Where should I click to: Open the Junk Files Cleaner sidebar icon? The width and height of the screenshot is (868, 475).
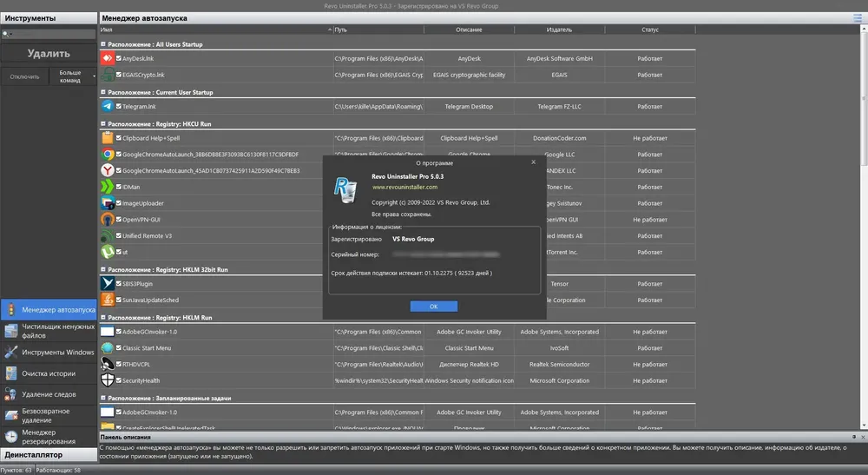[11, 331]
